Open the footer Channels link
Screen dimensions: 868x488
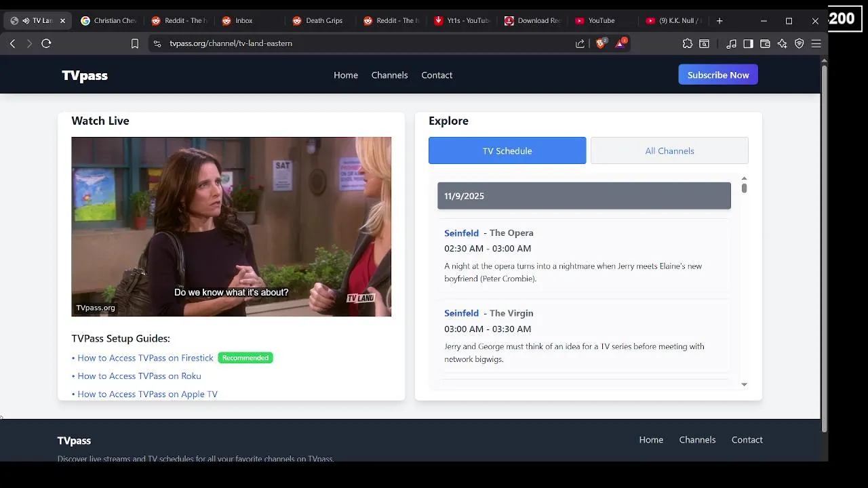(697, 440)
